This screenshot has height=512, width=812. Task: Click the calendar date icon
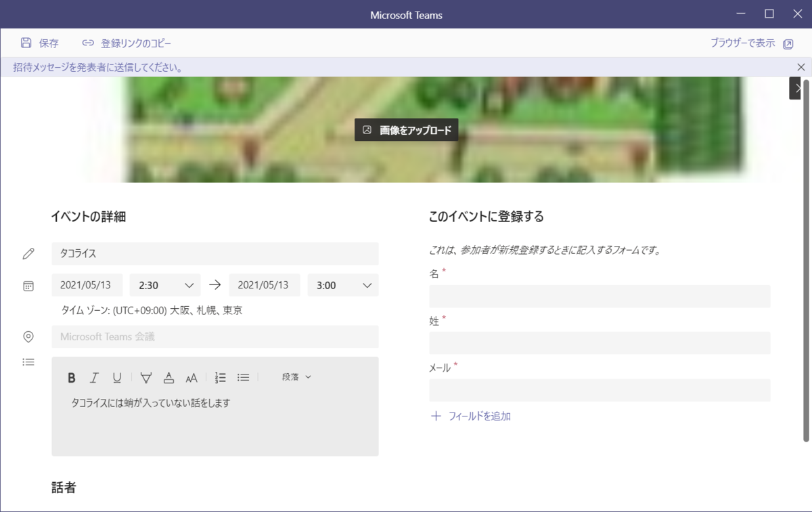(x=28, y=286)
